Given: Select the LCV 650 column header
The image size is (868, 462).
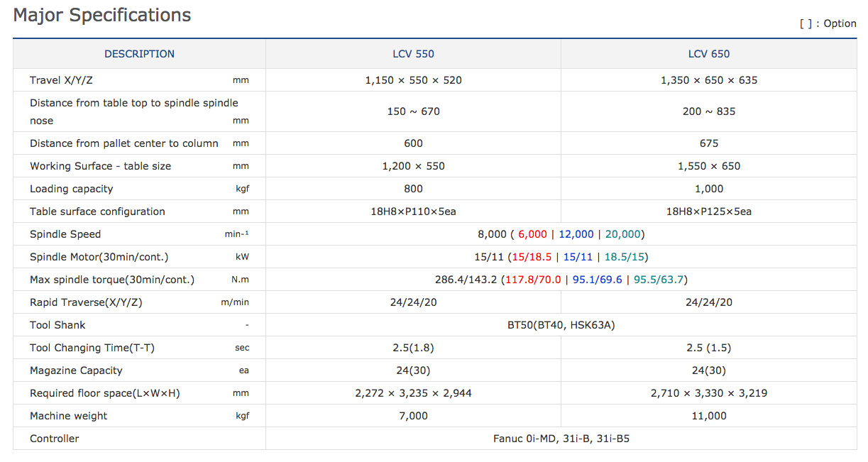Looking at the screenshot, I should 708,54.
